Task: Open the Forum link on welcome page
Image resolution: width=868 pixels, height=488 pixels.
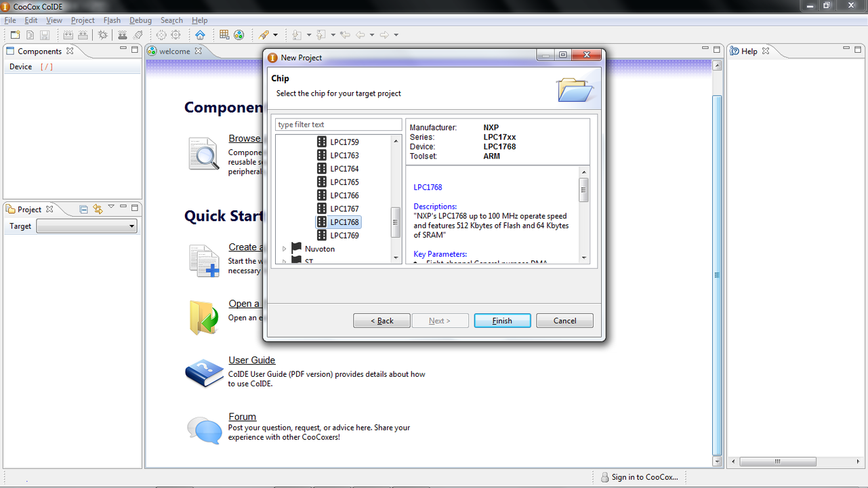Action: tap(242, 417)
